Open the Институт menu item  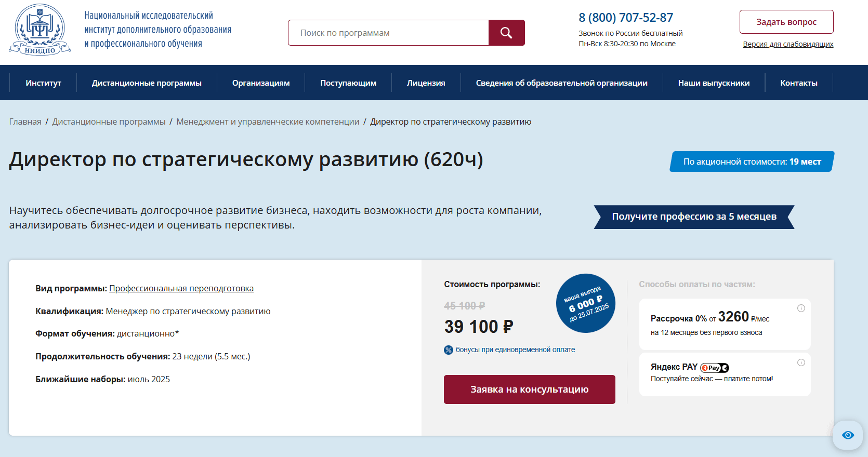coord(44,83)
